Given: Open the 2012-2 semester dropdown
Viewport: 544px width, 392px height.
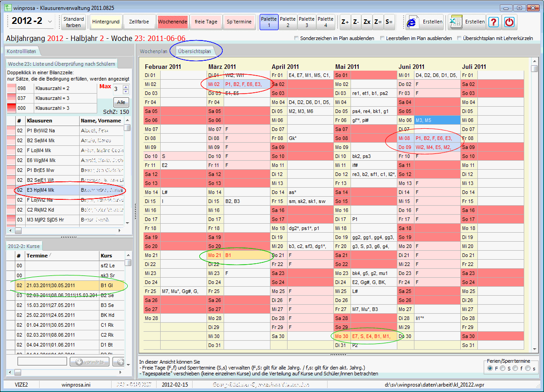Looking at the screenshot, I should [49, 22].
